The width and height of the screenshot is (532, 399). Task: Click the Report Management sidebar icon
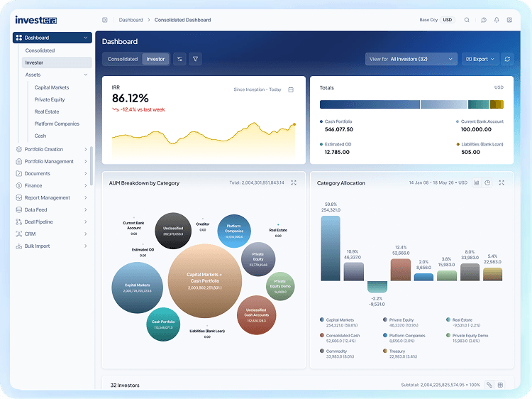(19, 197)
